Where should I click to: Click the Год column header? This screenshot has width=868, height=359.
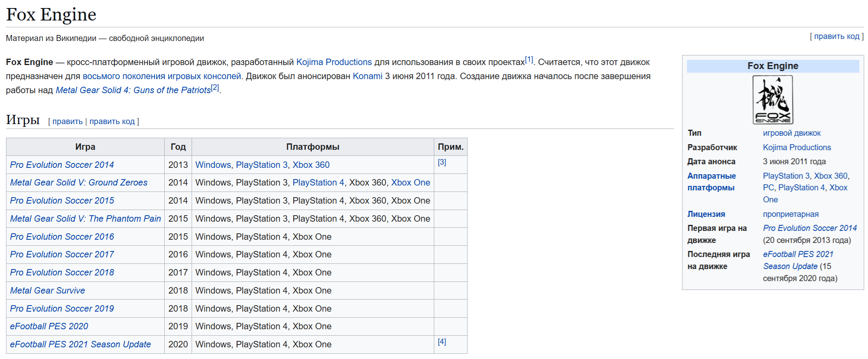click(178, 147)
